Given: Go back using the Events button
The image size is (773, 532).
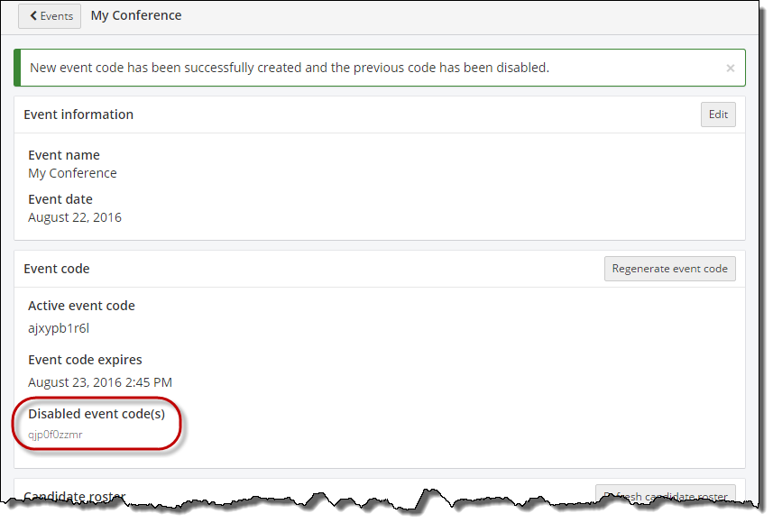Looking at the screenshot, I should [50, 16].
